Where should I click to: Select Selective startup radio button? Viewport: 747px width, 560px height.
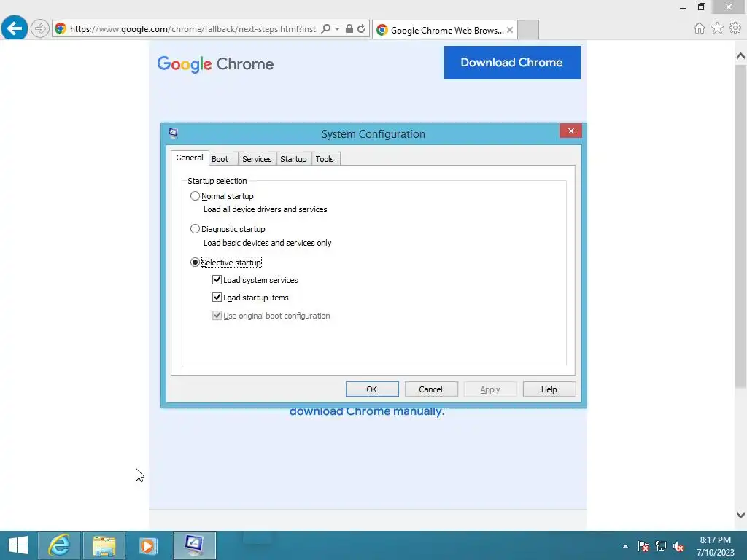pos(195,262)
